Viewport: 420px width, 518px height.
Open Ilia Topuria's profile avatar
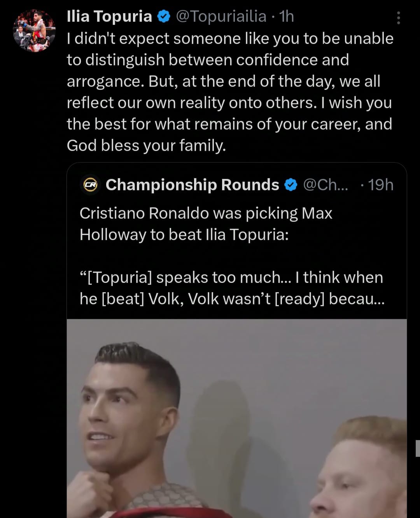[34, 31]
